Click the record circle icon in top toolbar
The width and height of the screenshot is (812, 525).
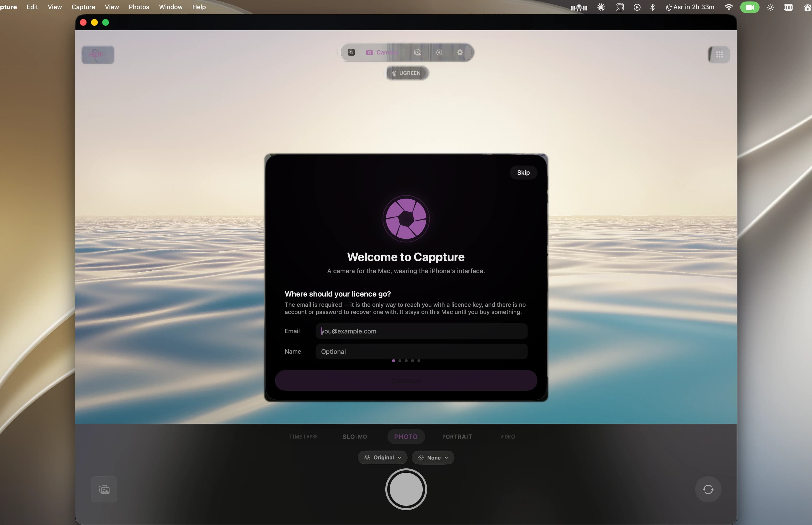click(439, 52)
